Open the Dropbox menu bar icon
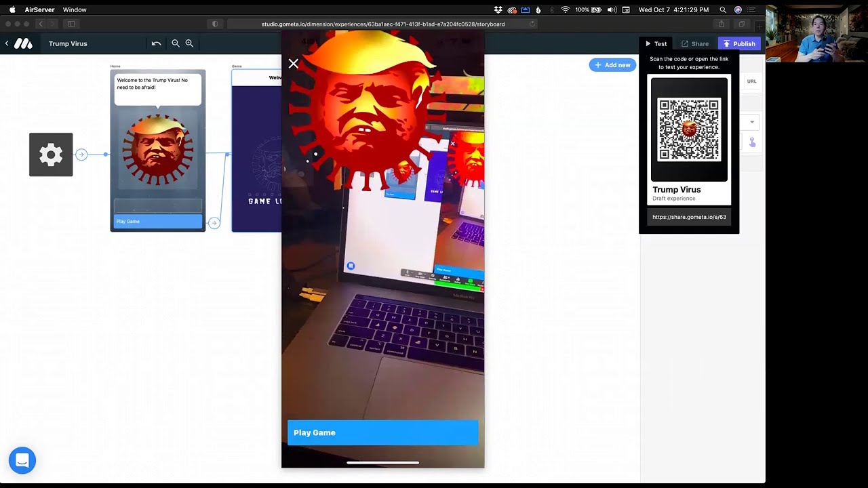Image resolution: width=868 pixels, height=488 pixels. tap(498, 9)
